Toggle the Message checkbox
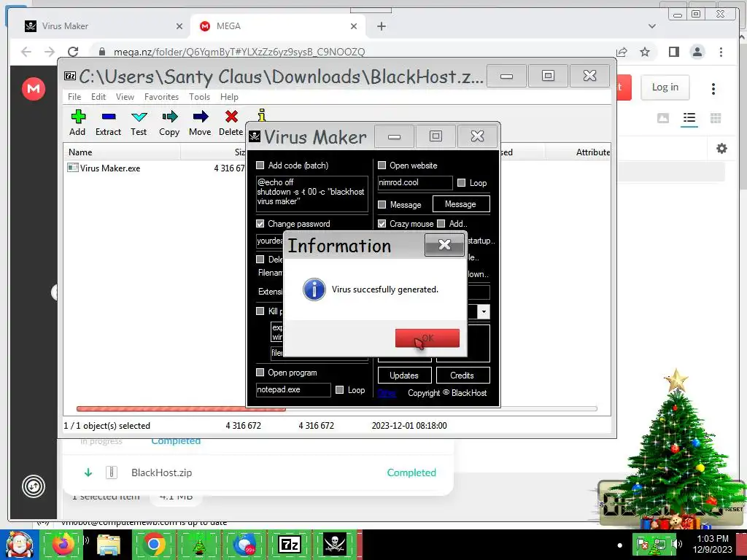The image size is (747, 560). pos(382,204)
